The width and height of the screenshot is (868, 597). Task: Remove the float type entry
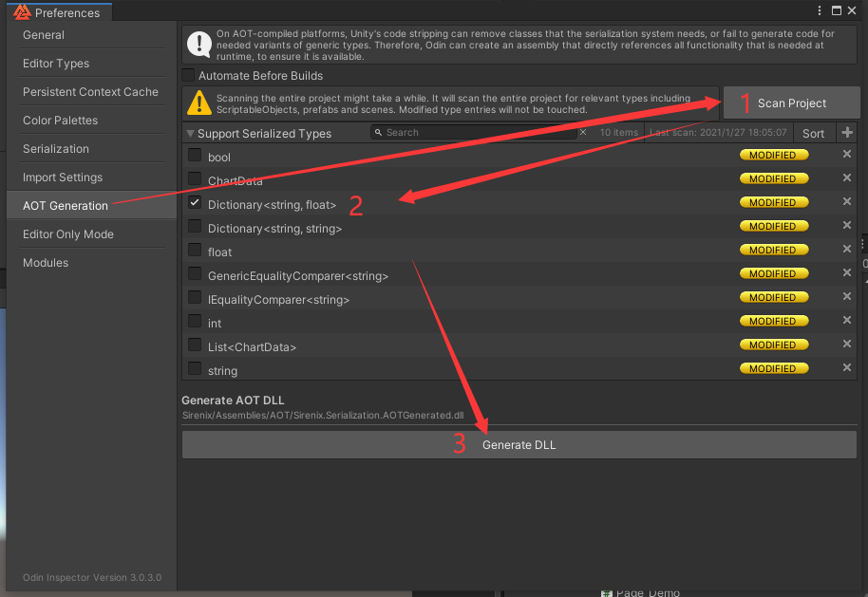(x=846, y=250)
